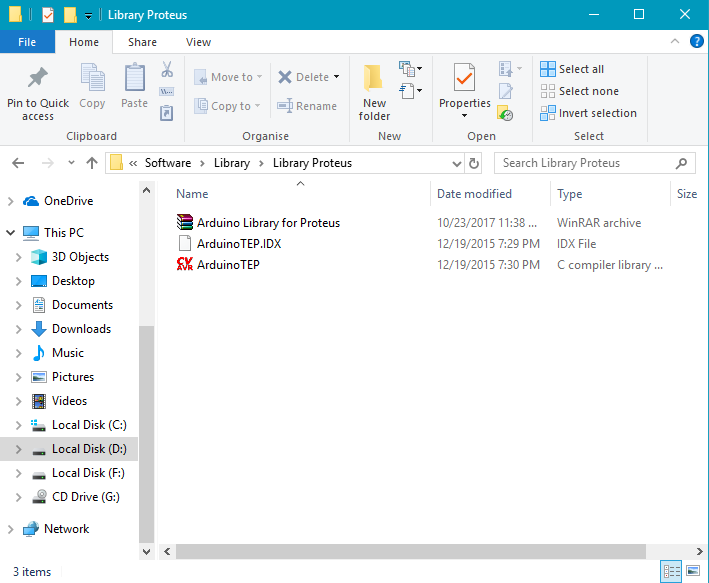Click the History icon in Open group

(505, 113)
